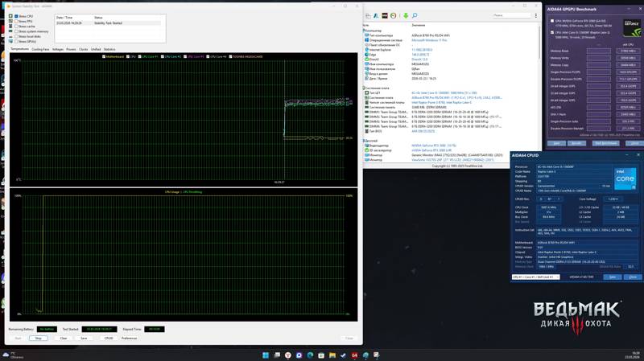
Task: Click the green download arrow toolbar icon
Action: click(x=406, y=15)
